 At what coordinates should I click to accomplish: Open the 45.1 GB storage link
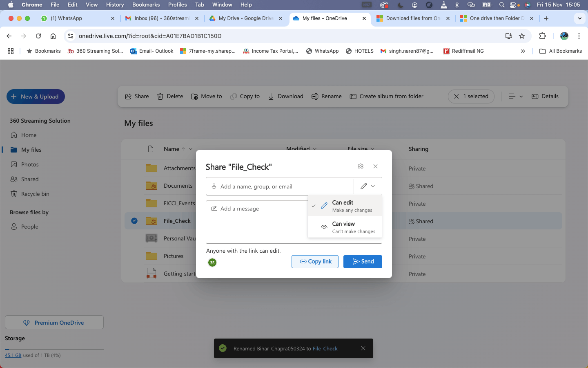point(13,355)
